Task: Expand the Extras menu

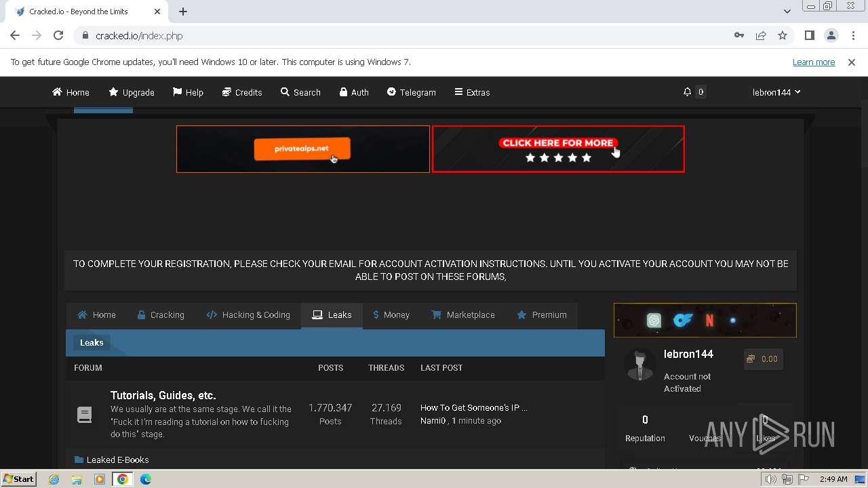Action: coord(472,92)
